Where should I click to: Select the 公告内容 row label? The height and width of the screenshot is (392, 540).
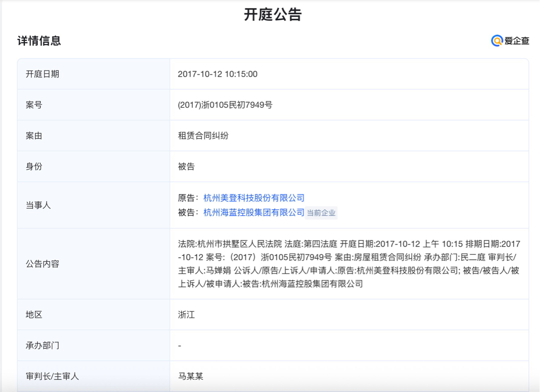(42, 264)
